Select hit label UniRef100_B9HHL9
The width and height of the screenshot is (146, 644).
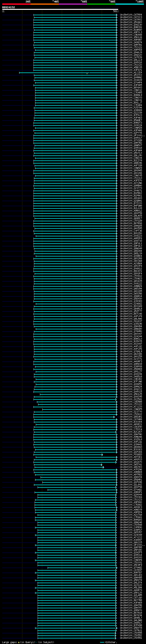point(131,95)
